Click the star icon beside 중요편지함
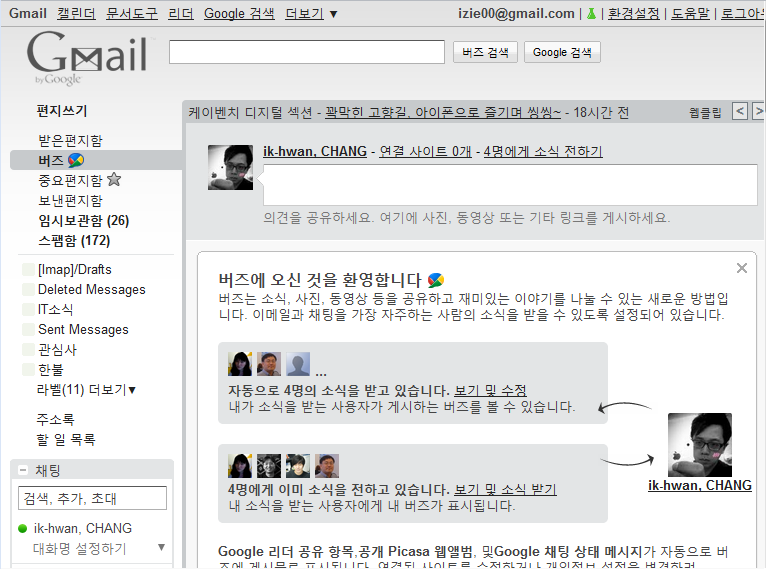Viewport: 766px width, 569px height. point(114,180)
